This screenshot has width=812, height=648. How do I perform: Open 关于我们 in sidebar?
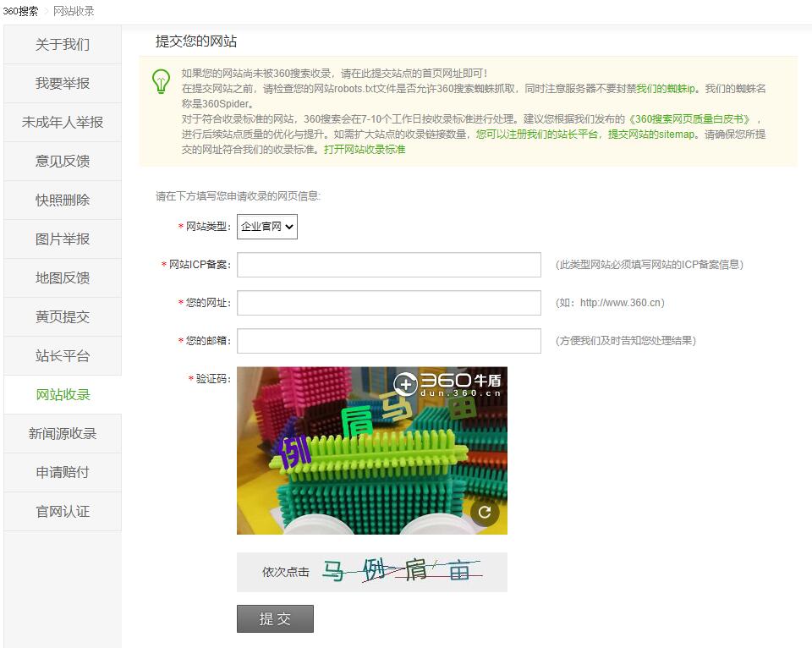tap(63, 45)
